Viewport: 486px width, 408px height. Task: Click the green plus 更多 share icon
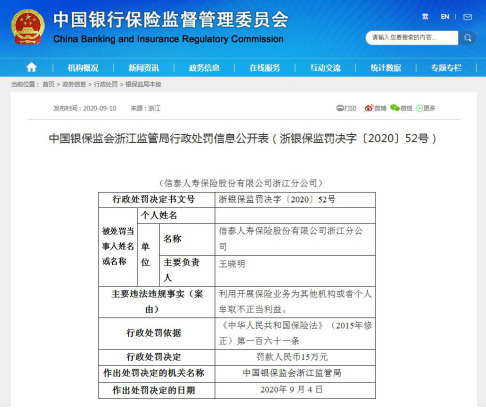point(419,108)
